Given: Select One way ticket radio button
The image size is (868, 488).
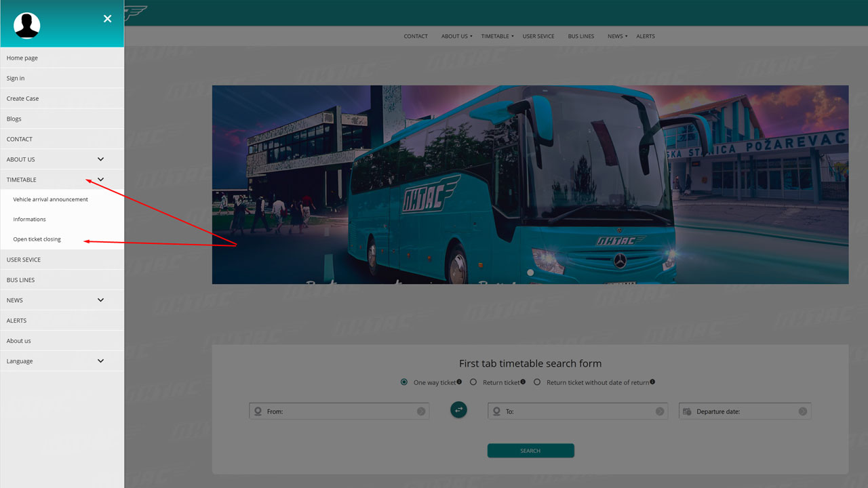Looking at the screenshot, I should coord(404,382).
